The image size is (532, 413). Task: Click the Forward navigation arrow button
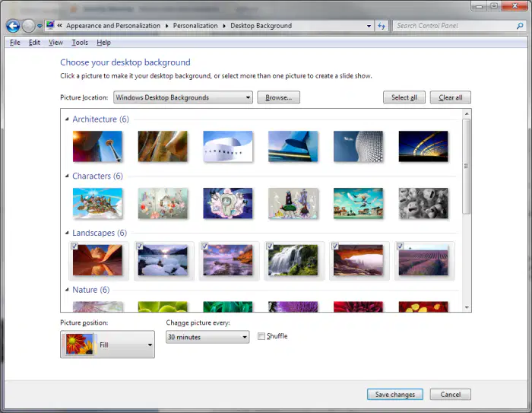coord(29,26)
